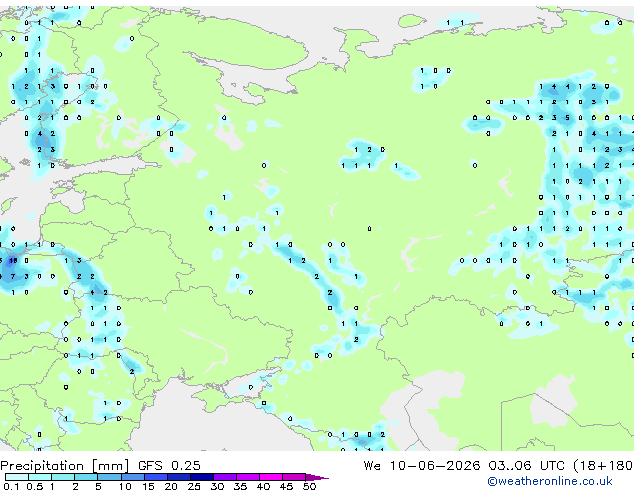Click the legend tick label 50
Screen dimensions: 634x490
pyautogui.click(x=310, y=486)
